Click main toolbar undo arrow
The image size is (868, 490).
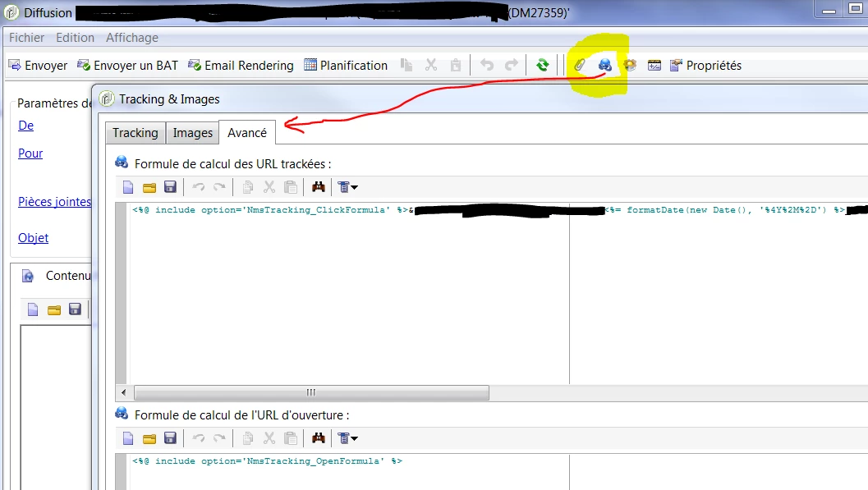click(487, 66)
